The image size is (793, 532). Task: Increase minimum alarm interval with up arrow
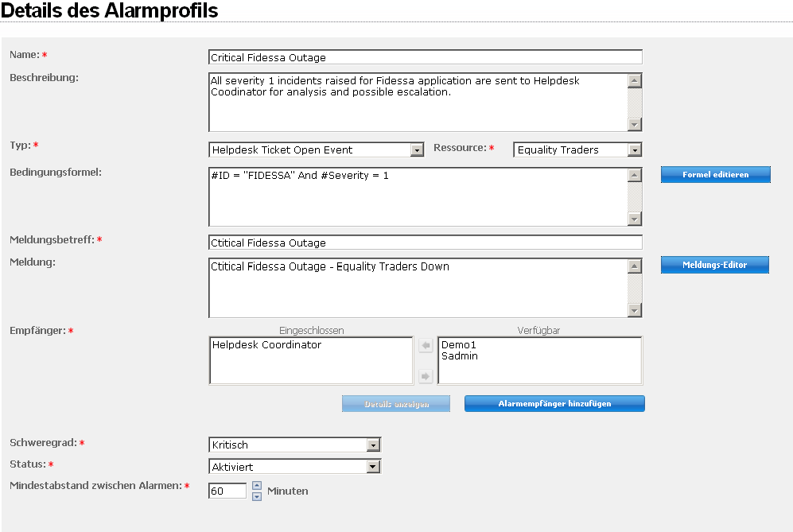pyautogui.click(x=257, y=486)
